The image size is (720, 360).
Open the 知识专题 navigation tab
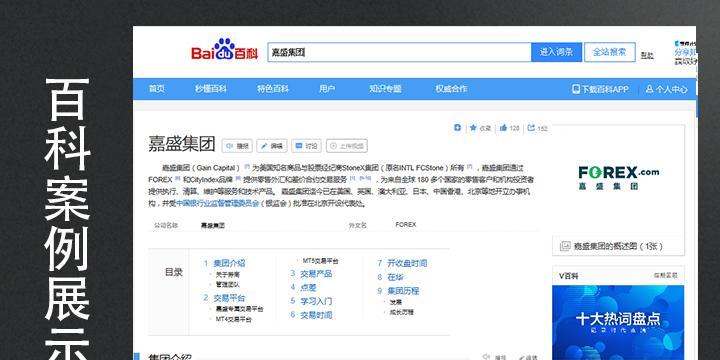[385, 89]
